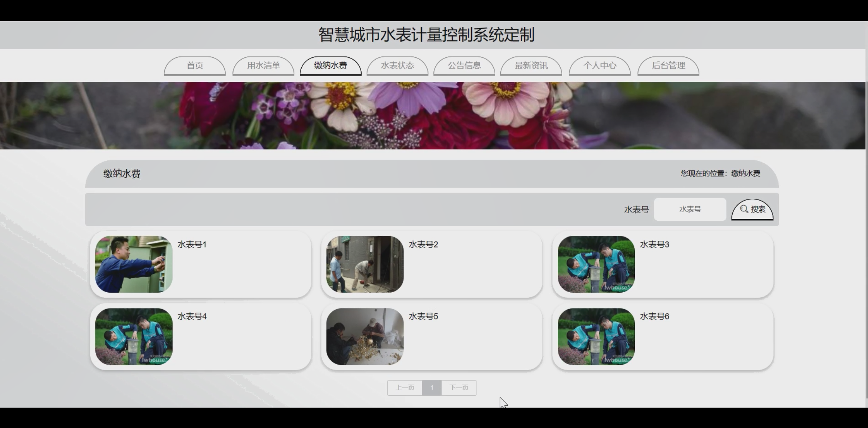Viewport: 868px width, 428px height.
Task: Go to previous page with 上一页
Action: [x=405, y=388]
